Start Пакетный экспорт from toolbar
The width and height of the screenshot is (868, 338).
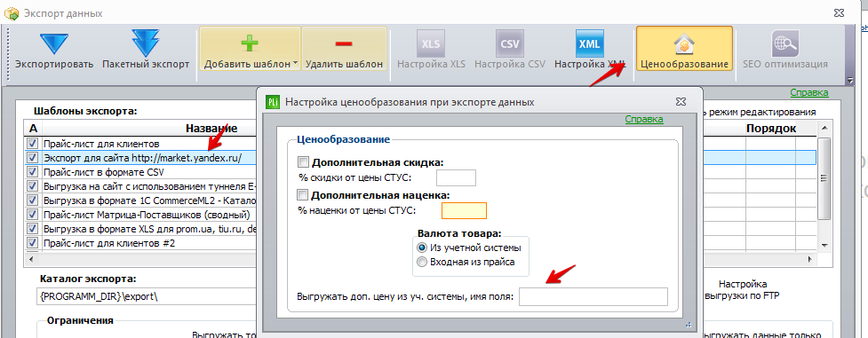[146, 43]
